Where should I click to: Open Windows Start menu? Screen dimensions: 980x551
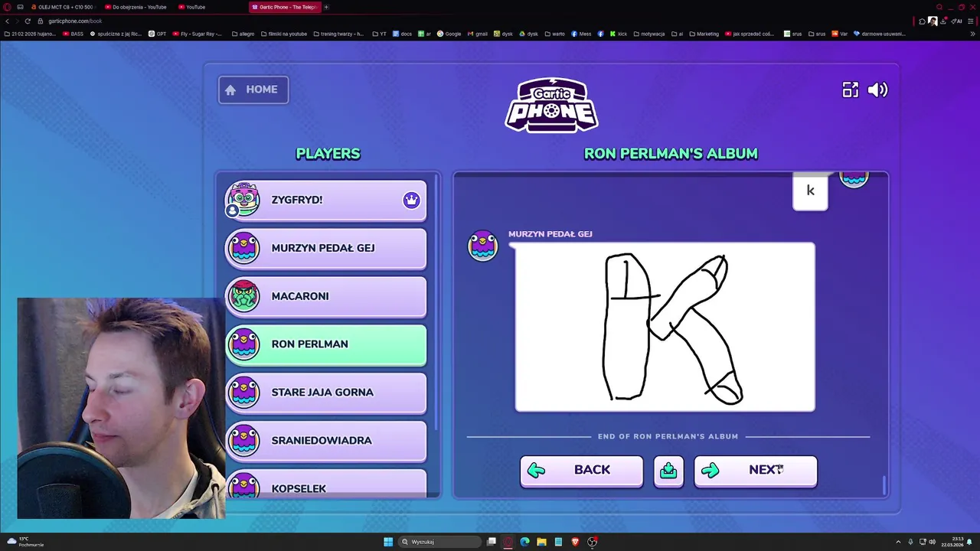pos(388,542)
